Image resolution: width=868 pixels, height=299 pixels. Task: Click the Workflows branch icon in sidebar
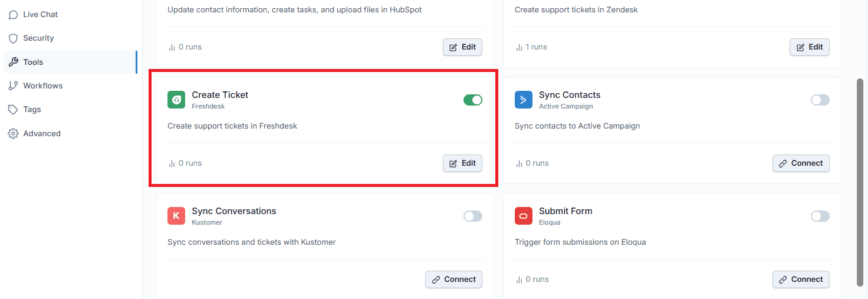pyautogui.click(x=13, y=86)
